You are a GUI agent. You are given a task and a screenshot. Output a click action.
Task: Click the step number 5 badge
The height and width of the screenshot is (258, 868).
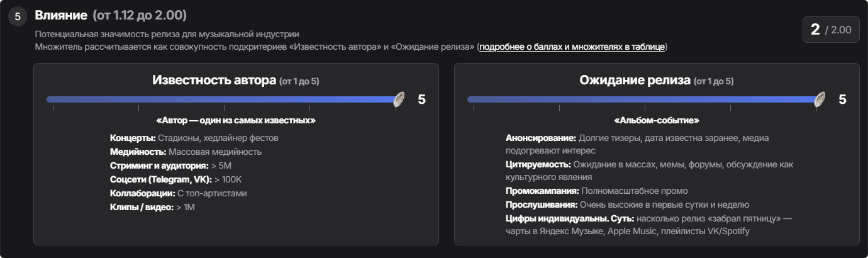tap(18, 17)
